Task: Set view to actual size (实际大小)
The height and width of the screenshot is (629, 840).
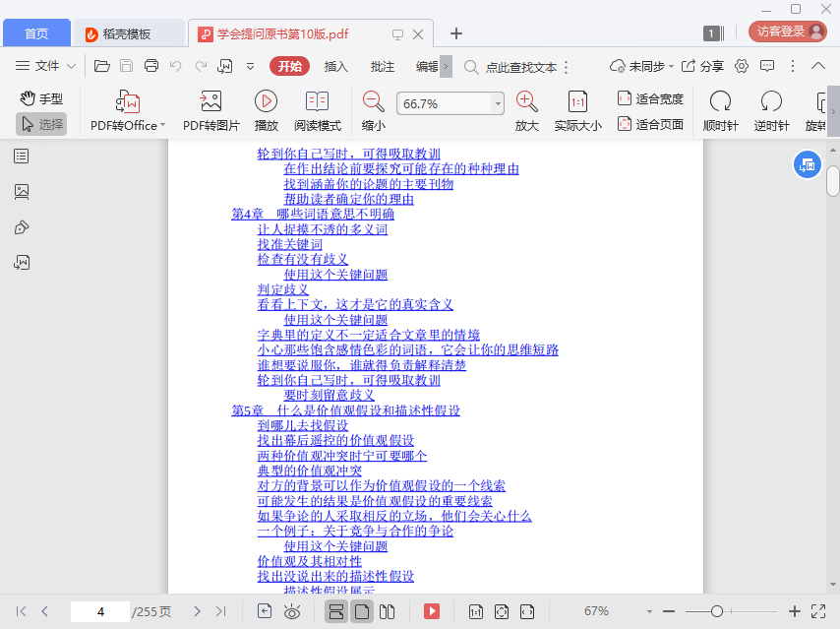Action: [x=577, y=111]
